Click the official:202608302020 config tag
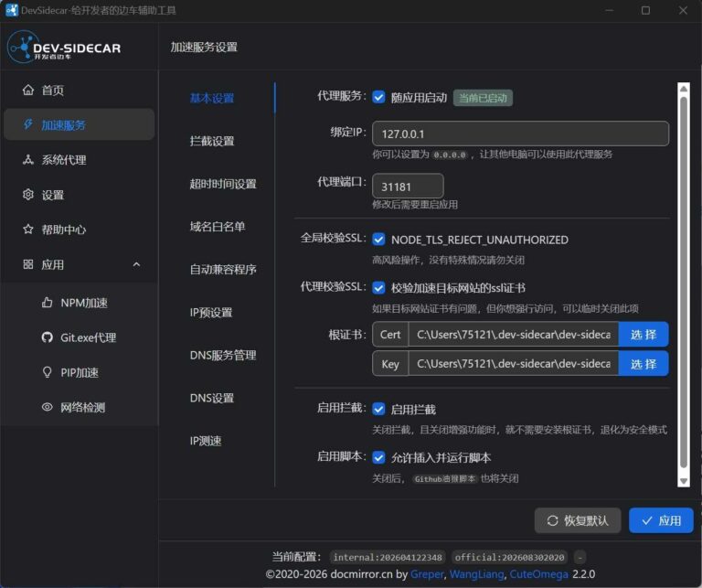Viewport: 702px width, 588px height. (x=509, y=557)
